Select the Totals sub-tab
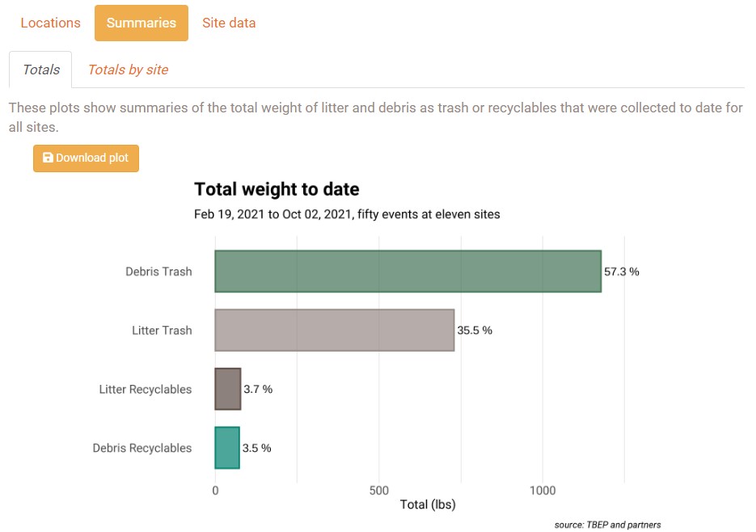The width and height of the screenshot is (756, 532). click(40, 70)
